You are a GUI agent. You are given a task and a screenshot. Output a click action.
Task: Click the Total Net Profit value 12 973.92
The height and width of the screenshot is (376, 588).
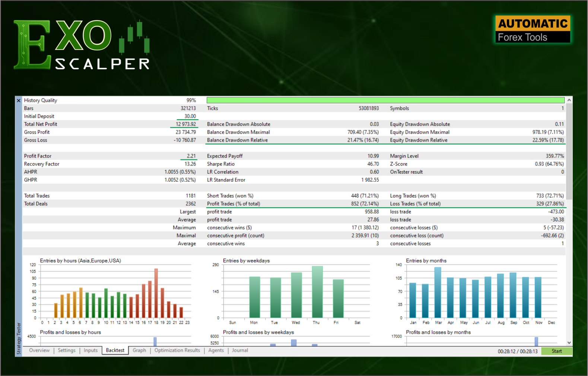[186, 124]
